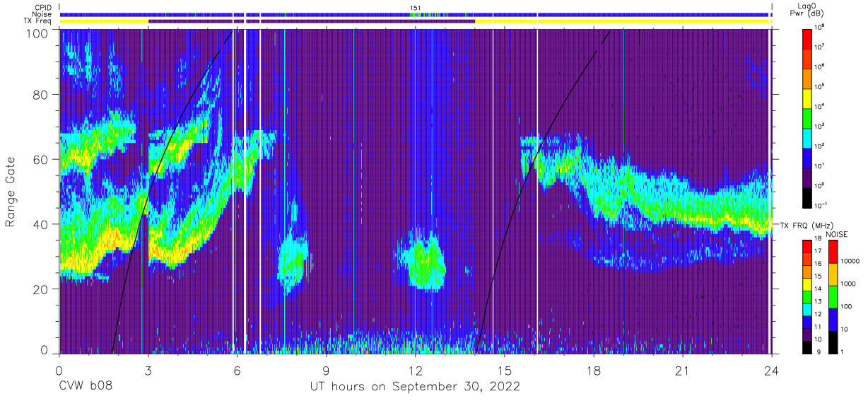The height and width of the screenshot is (401, 868).
Task: Click the 10⁴ label on the power colorbar
Action: [x=820, y=107]
